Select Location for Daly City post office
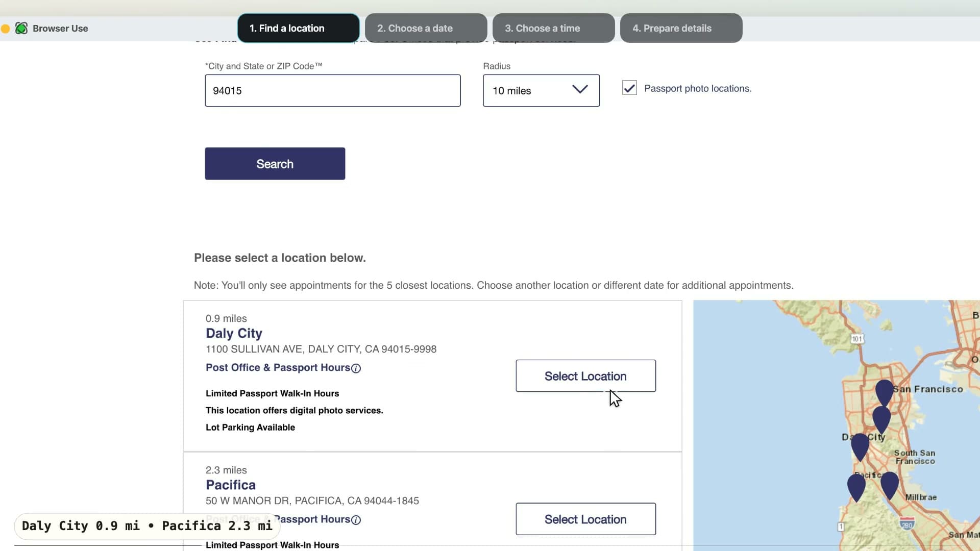The image size is (980, 551). (585, 376)
